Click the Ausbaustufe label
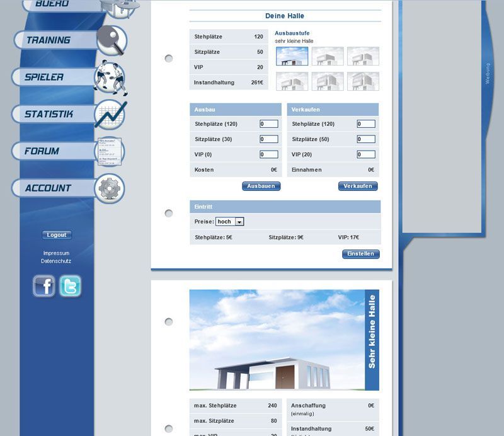The image size is (504, 436). tap(292, 33)
